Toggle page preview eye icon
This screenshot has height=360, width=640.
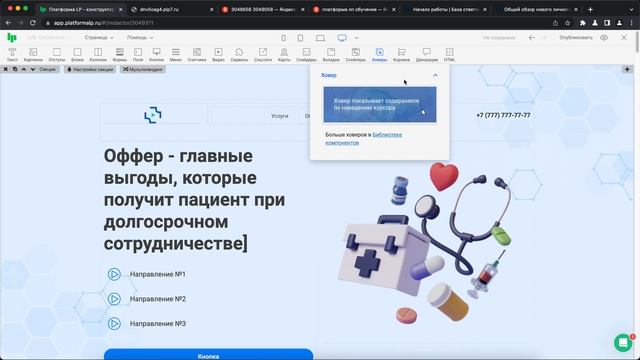click(604, 38)
